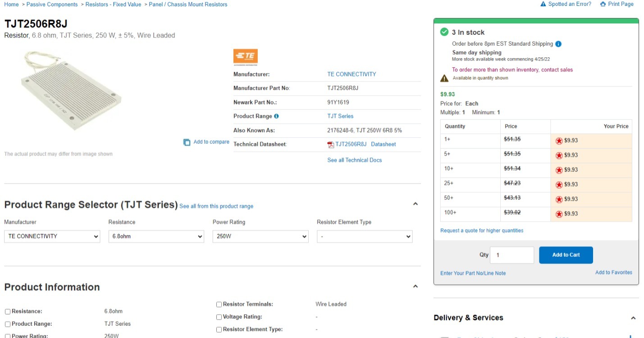The height and width of the screenshot is (338, 644).
Task: Click the green in-stock checkmark icon
Action: tap(444, 32)
